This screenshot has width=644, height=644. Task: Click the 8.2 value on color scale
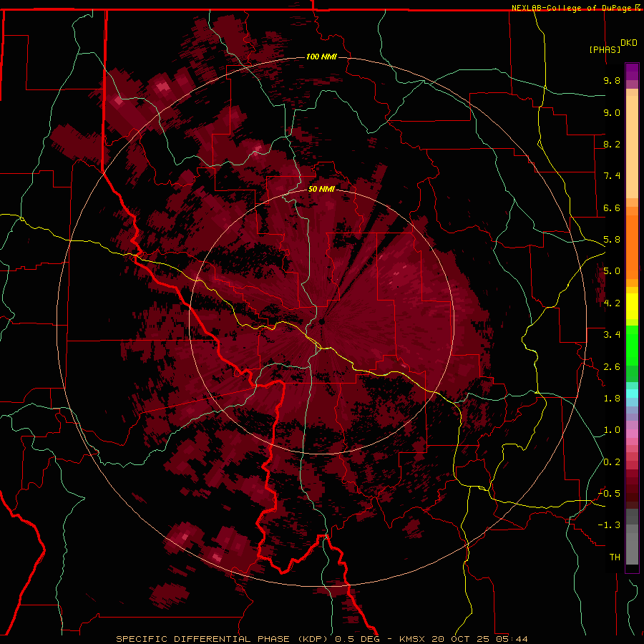pyautogui.click(x=612, y=144)
